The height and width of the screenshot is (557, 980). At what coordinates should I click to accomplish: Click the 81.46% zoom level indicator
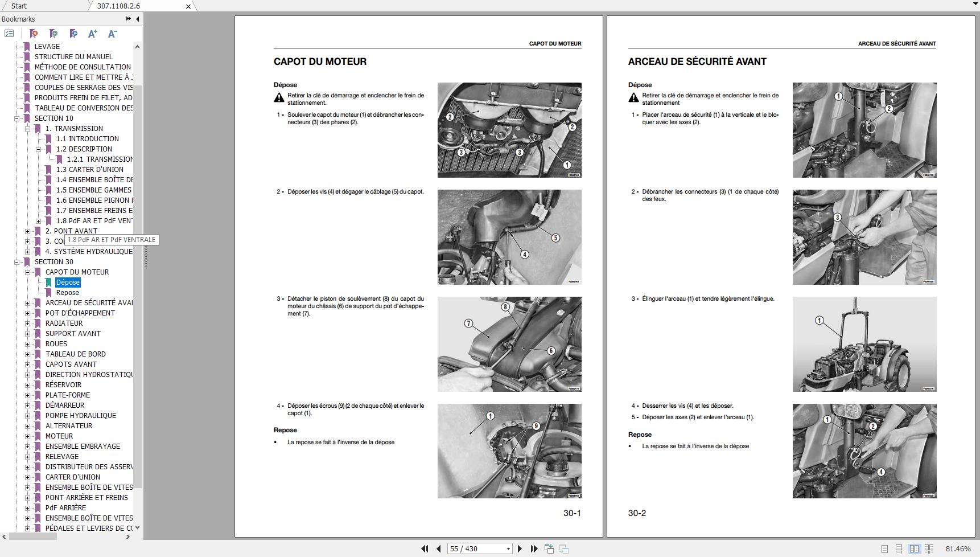958,549
